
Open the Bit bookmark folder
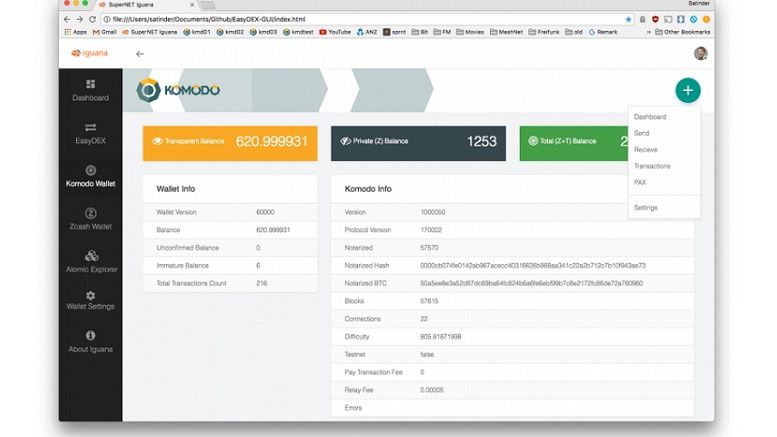(x=420, y=32)
